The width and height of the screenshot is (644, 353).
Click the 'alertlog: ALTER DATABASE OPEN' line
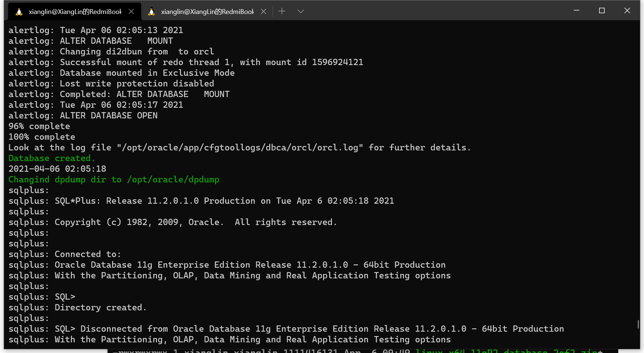click(83, 115)
